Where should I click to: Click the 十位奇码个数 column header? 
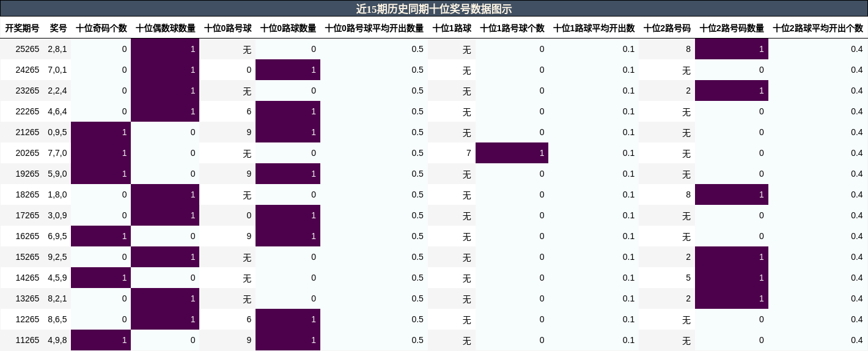(x=101, y=28)
